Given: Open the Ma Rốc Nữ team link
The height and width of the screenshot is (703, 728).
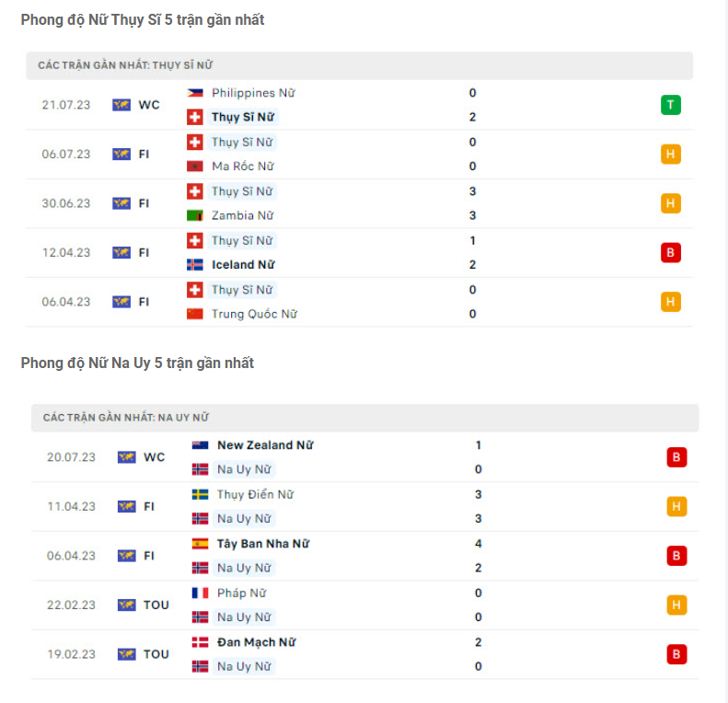Looking at the screenshot, I should [x=242, y=167].
